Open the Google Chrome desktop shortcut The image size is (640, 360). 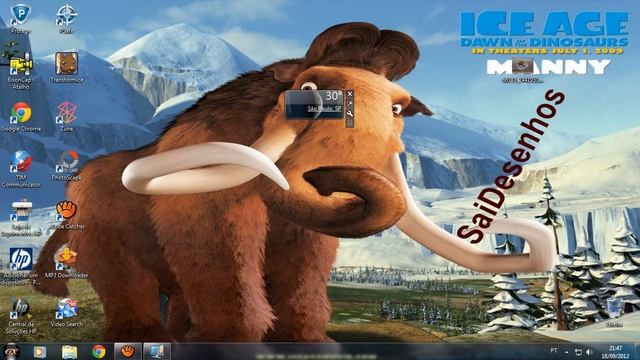tap(21, 117)
